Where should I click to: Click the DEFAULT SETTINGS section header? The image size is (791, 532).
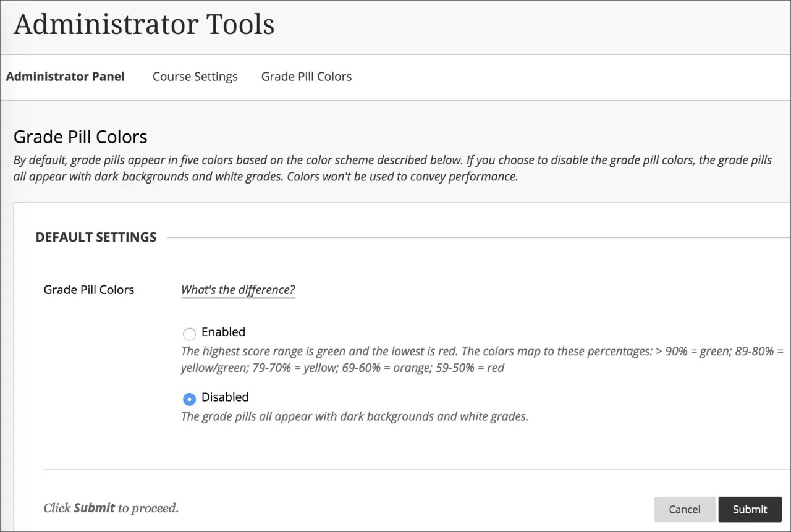pos(96,237)
